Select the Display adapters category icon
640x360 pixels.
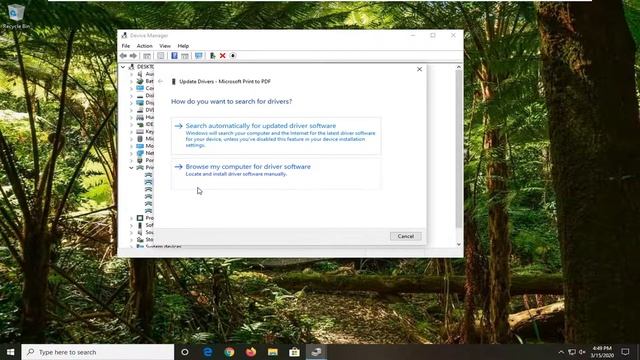tap(140, 103)
